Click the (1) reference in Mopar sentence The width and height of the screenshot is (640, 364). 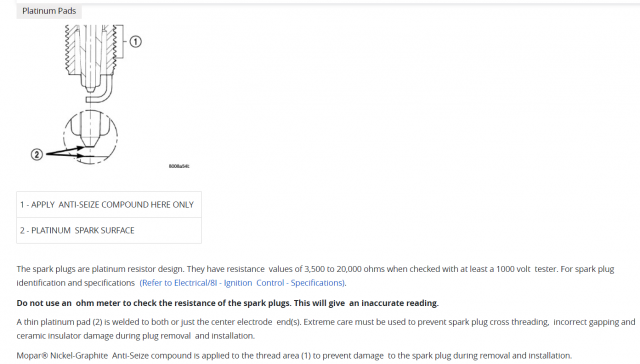tap(306, 356)
